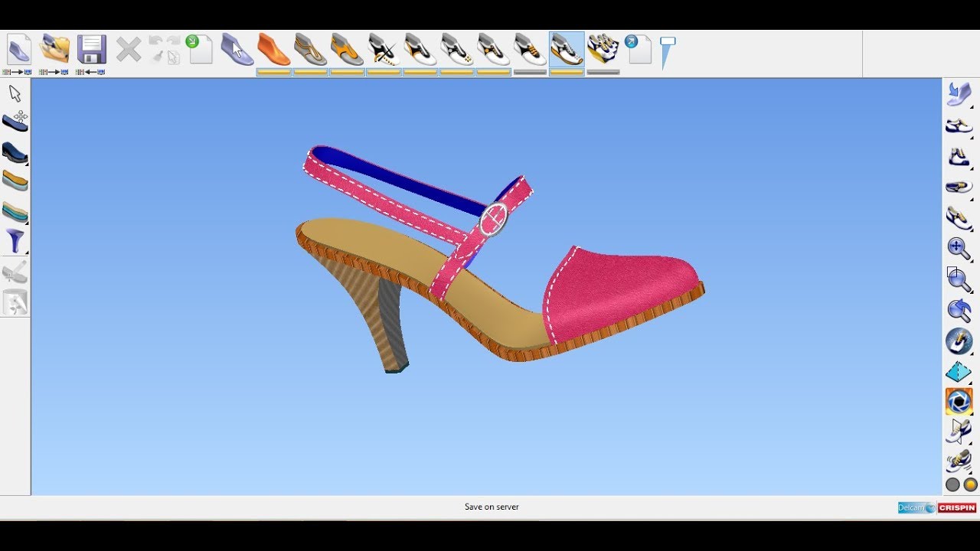Click transfer arrows under the new last icon
980x551 pixels.
[x=18, y=72]
